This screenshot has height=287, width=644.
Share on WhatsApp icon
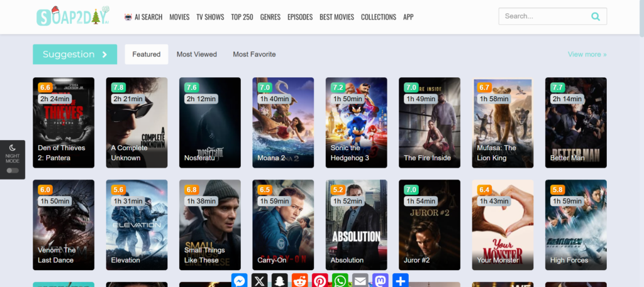(x=340, y=281)
